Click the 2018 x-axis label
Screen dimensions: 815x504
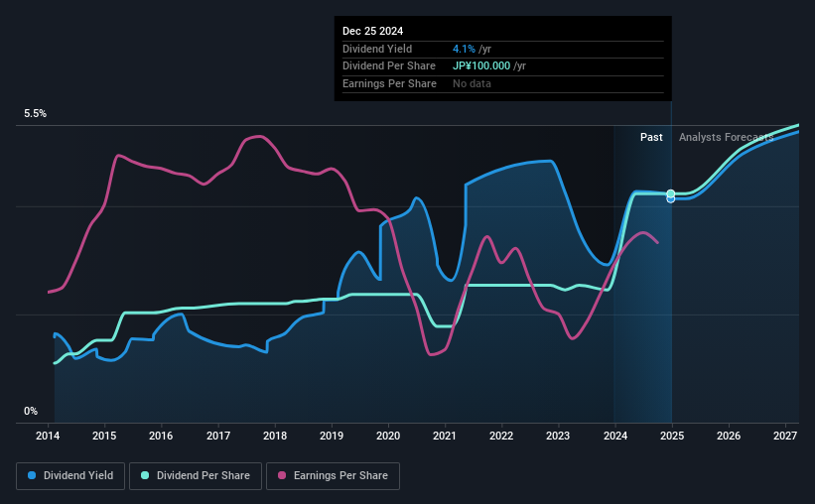[274, 436]
